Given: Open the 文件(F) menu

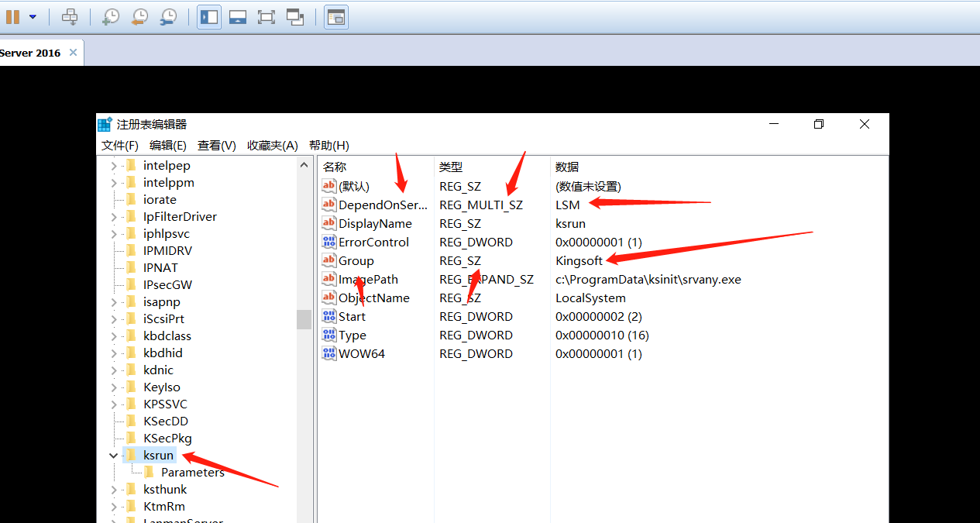Looking at the screenshot, I should coord(120,145).
